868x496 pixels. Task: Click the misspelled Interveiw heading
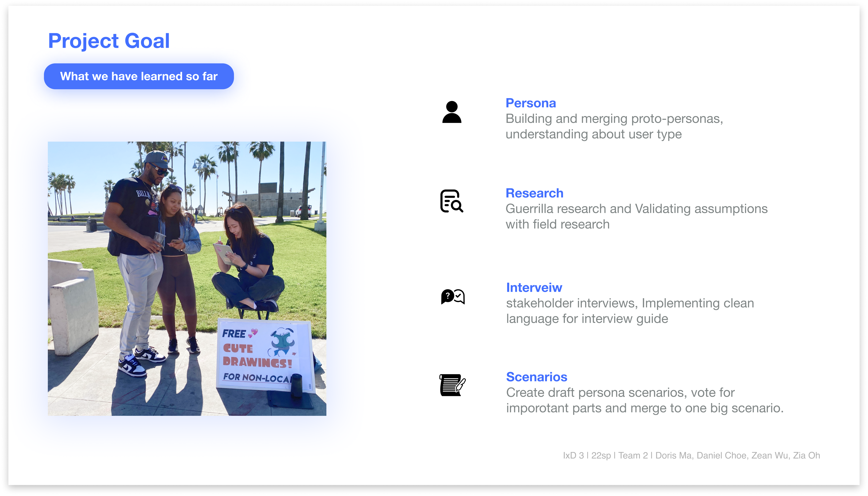click(534, 287)
